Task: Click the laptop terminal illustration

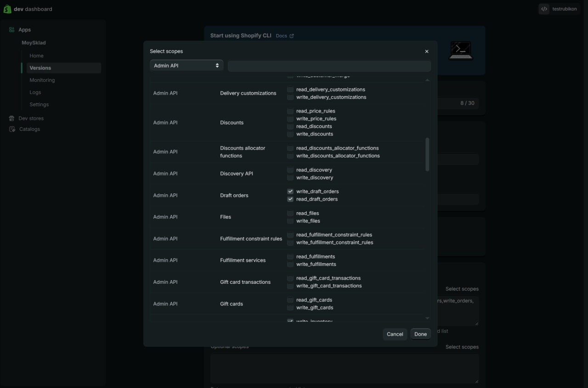Action: (x=461, y=51)
